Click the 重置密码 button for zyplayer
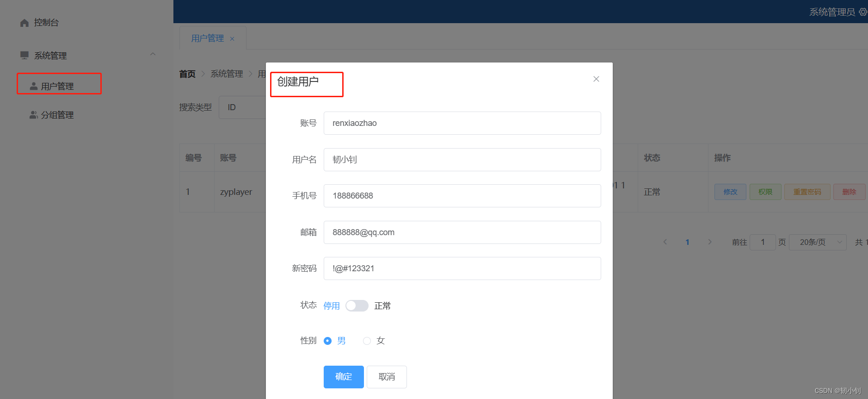 tap(807, 192)
